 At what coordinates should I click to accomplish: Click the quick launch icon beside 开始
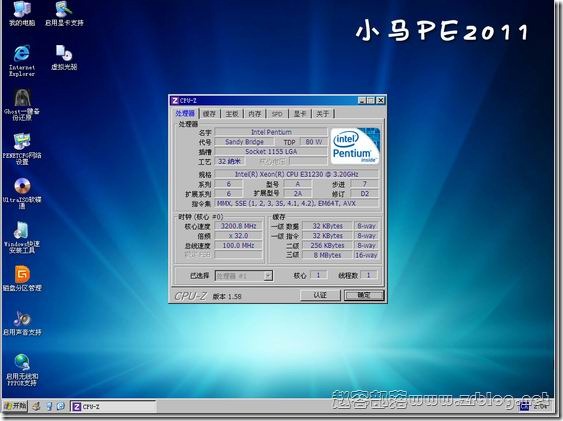[x=36, y=406]
